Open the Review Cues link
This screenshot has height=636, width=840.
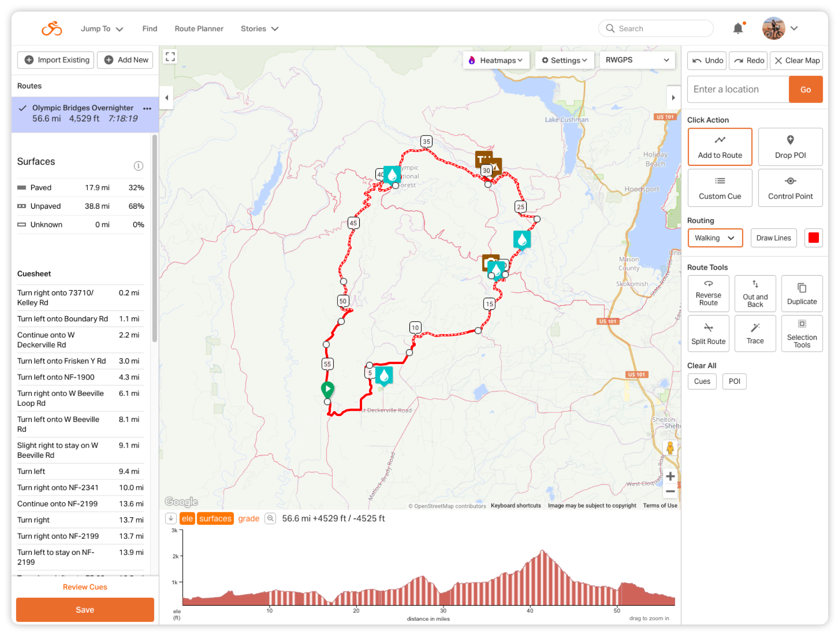85,587
